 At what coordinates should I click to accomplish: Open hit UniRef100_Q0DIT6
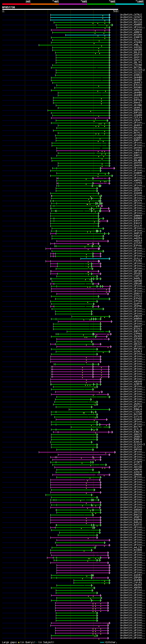point(131,98)
